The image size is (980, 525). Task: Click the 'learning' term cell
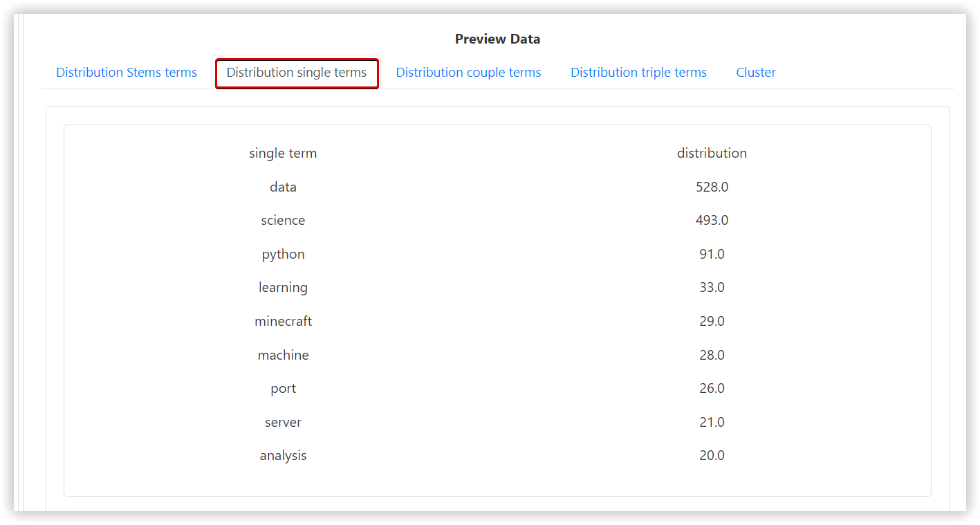tap(283, 288)
